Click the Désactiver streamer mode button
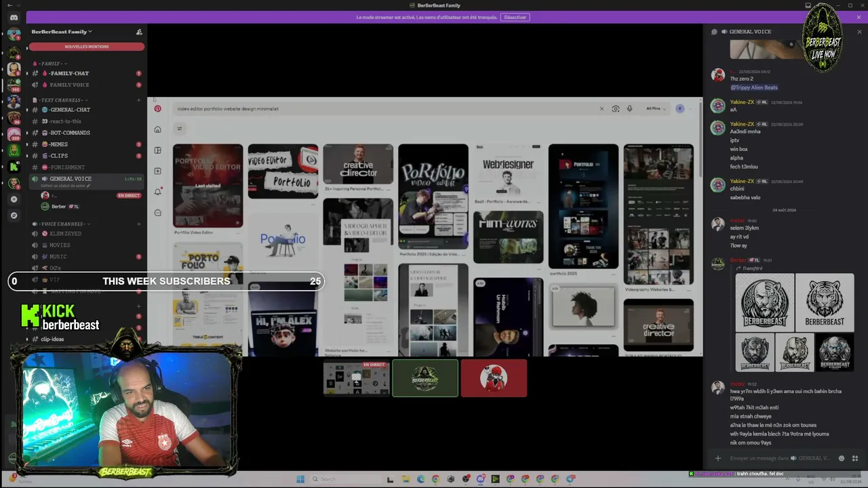This screenshot has height=488, width=868. [x=515, y=17]
